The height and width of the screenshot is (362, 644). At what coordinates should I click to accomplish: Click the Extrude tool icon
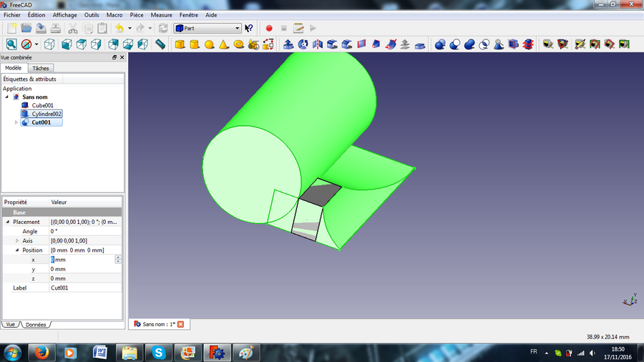coord(288,44)
